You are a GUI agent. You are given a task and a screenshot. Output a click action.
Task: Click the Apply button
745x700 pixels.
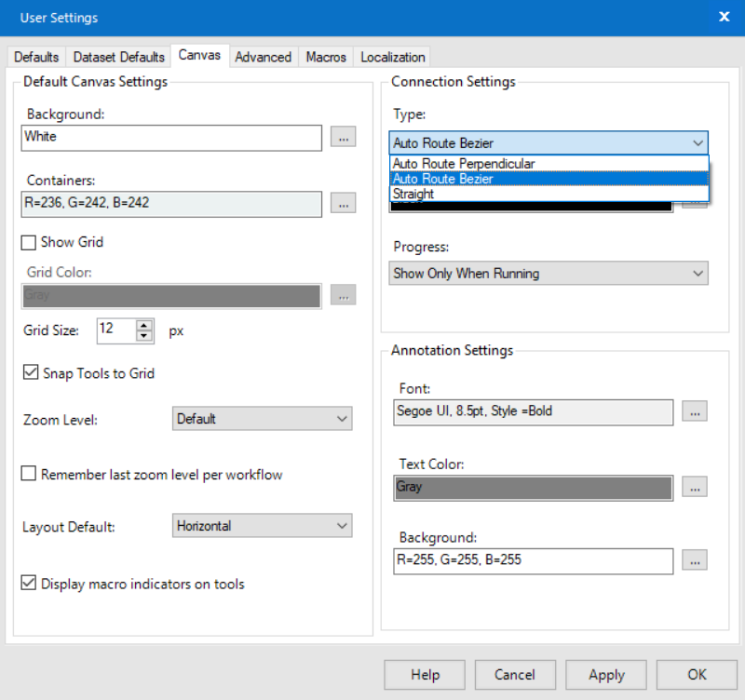tap(606, 675)
